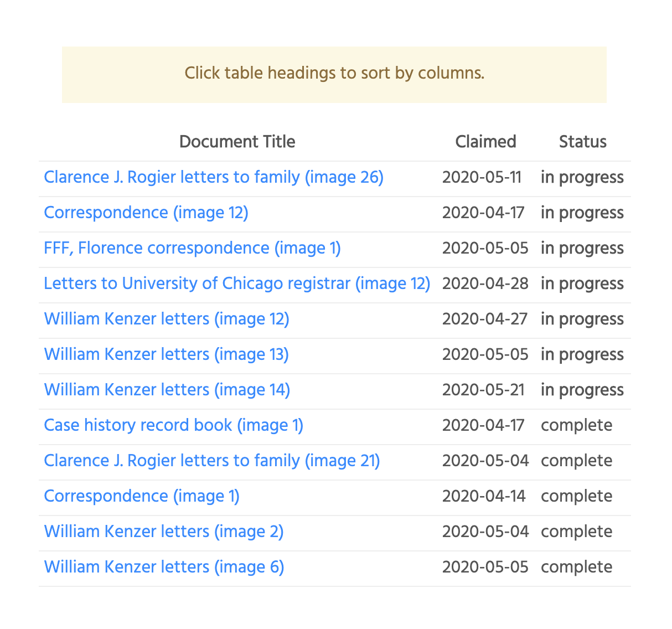Open Letters to University of Chicago registrar
The height and width of the screenshot is (629, 672).
[x=236, y=283]
